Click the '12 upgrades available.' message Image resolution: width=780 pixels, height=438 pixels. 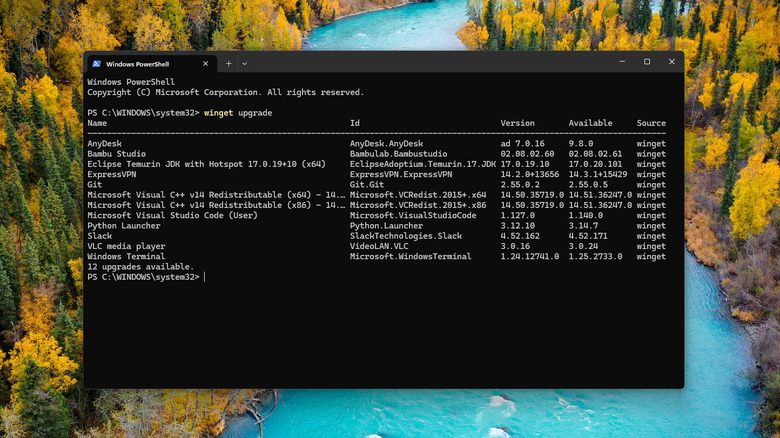(x=141, y=267)
